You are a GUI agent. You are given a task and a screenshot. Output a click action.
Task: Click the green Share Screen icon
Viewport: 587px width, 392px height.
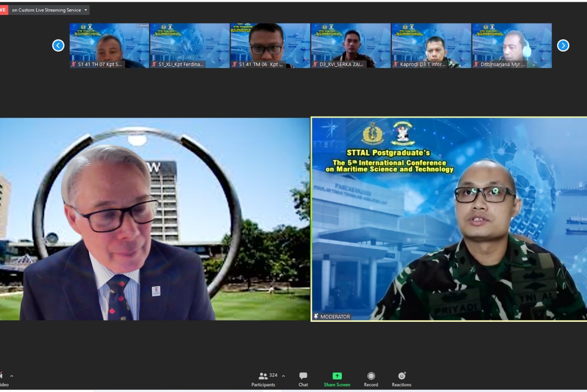point(337,376)
